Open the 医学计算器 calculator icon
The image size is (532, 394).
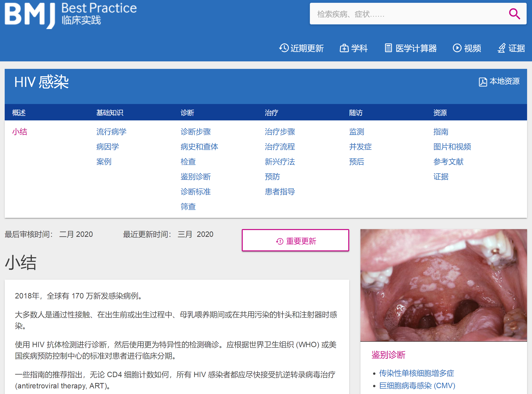point(388,48)
